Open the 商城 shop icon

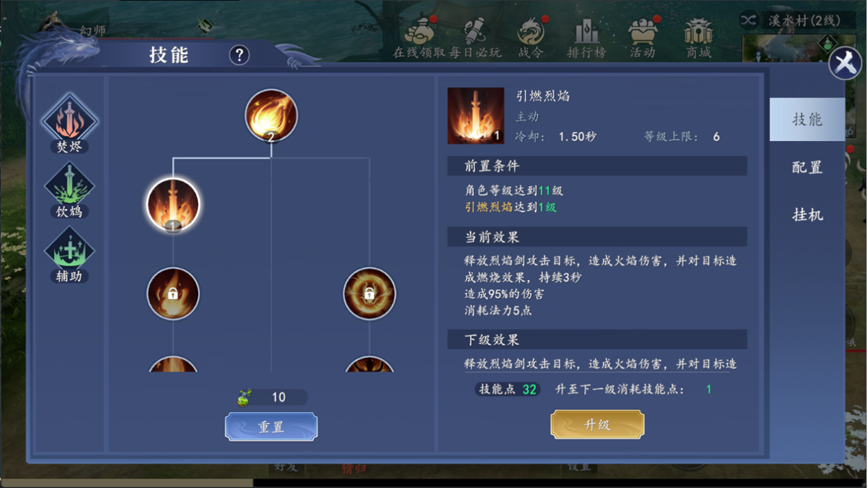698,38
